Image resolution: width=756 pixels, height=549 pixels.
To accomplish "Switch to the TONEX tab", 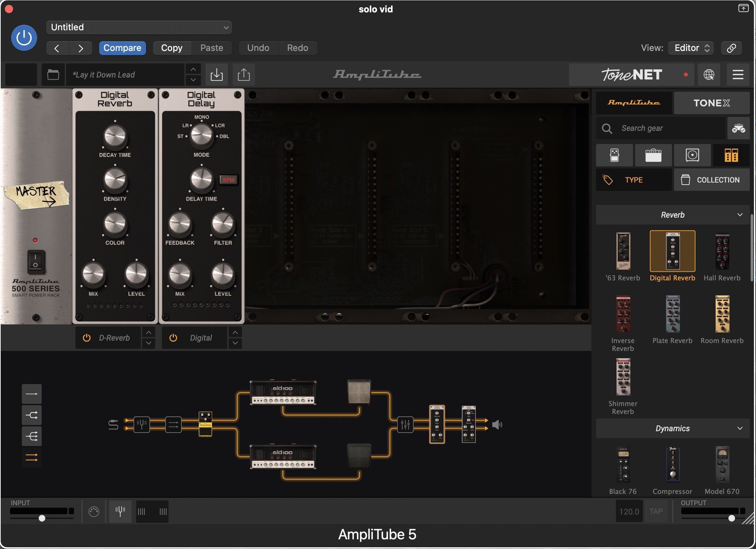I will [711, 103].
